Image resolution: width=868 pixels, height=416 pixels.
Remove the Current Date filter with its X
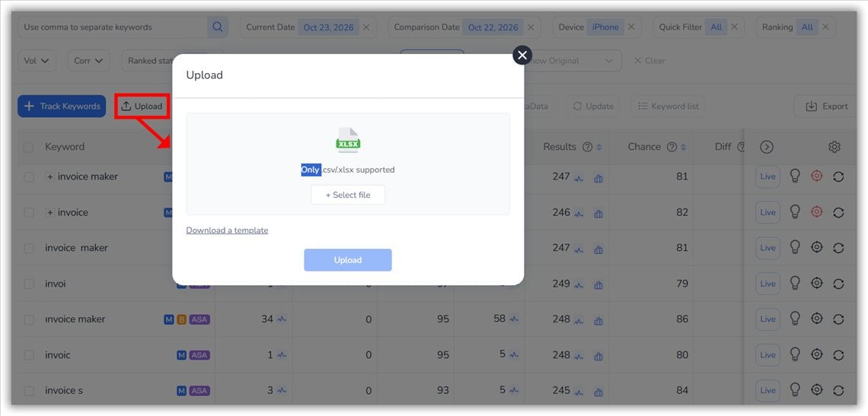[x=366, y=27]
